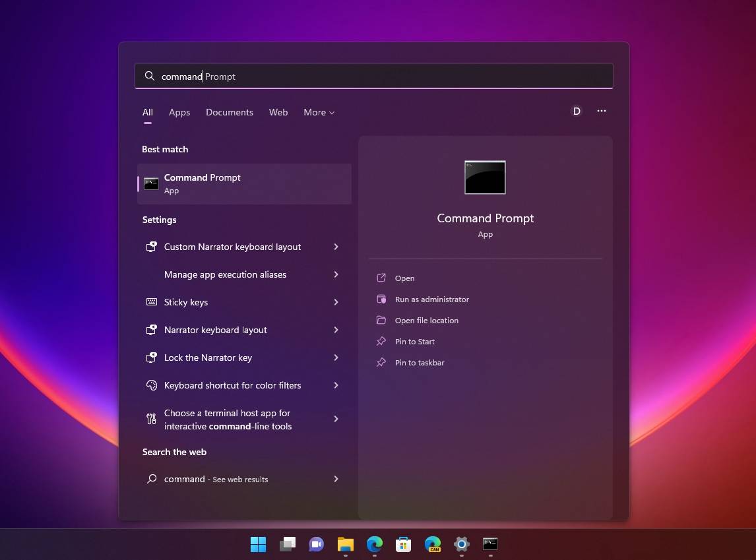Click Pin to Start
This screenshot has width=756, height=560.
[415, 342]
